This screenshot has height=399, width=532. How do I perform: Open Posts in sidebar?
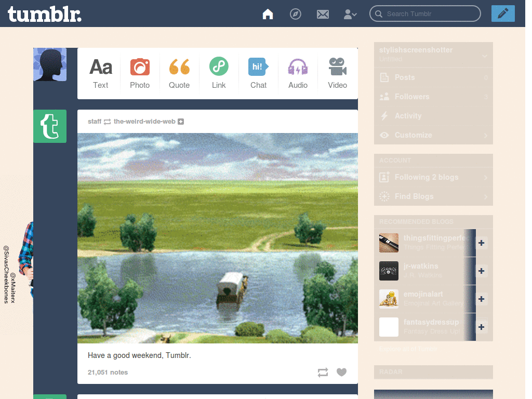[433, 77]
